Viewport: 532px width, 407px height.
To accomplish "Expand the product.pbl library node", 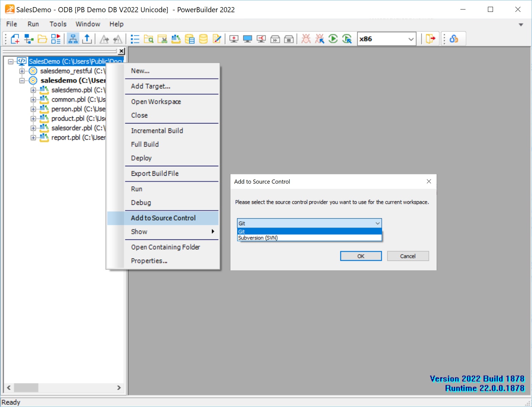I will coord(33,119).
